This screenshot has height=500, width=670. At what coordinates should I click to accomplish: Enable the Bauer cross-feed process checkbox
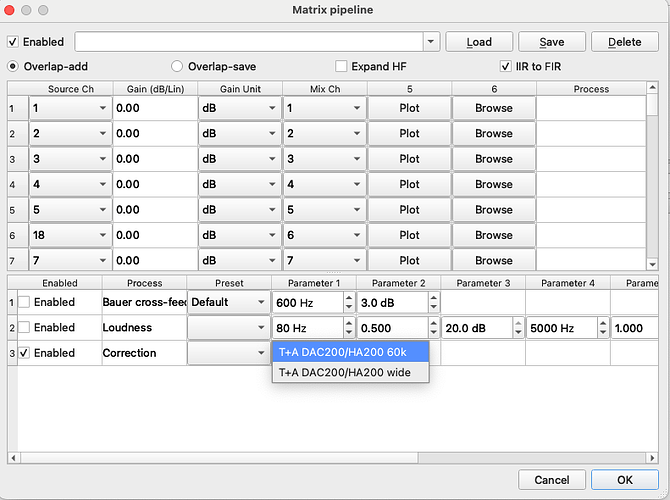24,302
